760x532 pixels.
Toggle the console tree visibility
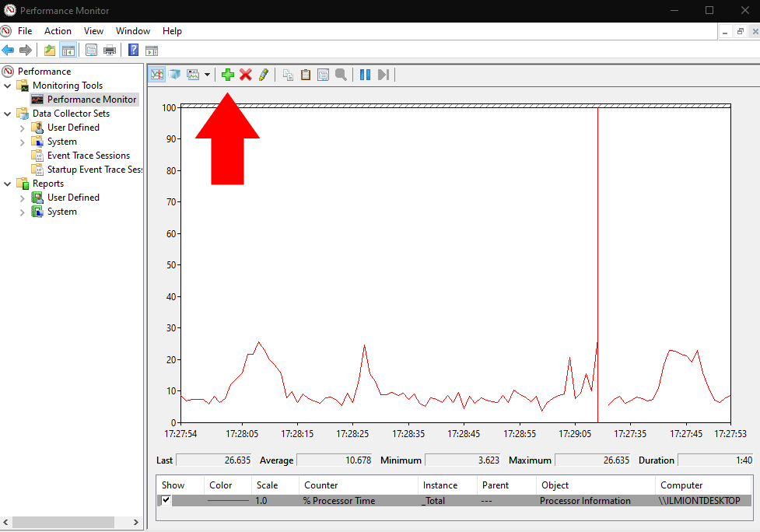click(67, 49)
